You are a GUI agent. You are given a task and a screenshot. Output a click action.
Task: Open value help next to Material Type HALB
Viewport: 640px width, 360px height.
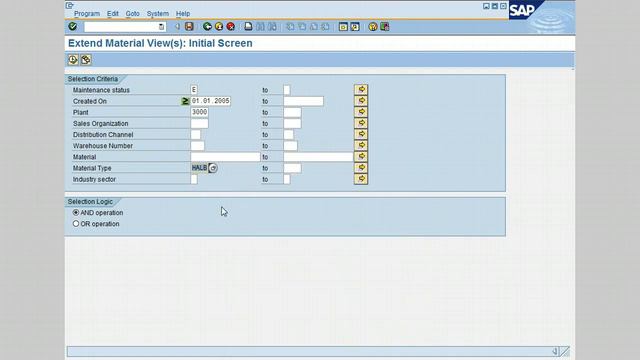coord(213,168)
